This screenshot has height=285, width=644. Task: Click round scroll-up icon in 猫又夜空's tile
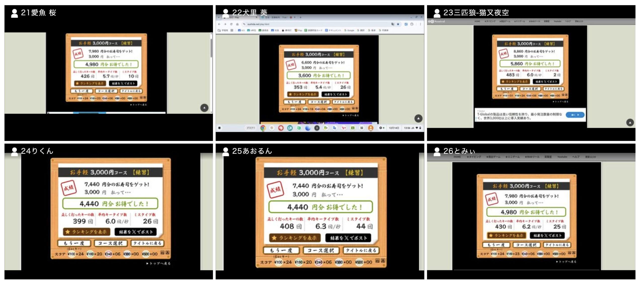pos(630,122)
